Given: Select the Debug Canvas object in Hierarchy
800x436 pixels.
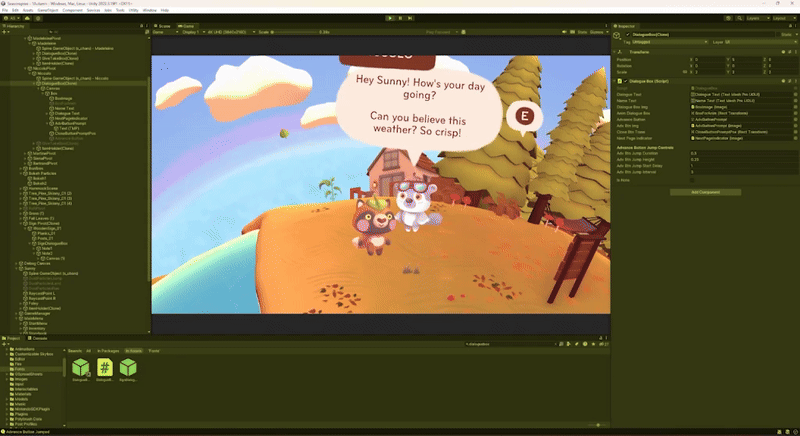Looking at the screenshot, I should pyautogui.click(x=37, y=263).
